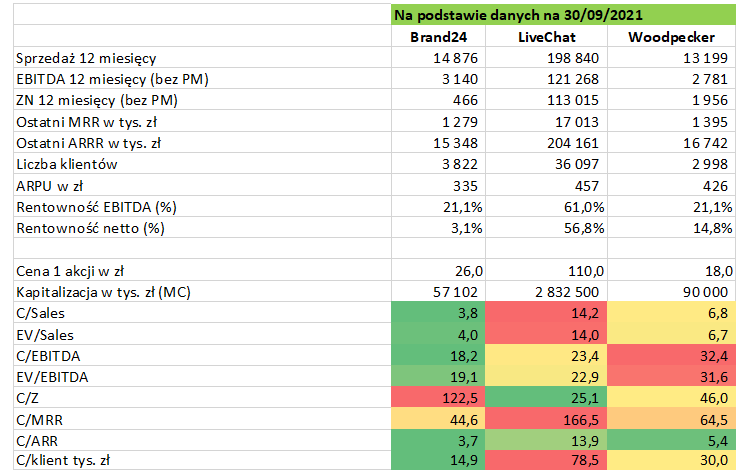This screenshot has height=474, width=750.
Task: Select the 'C/Sales' row label
Action: tap(40, 313)
